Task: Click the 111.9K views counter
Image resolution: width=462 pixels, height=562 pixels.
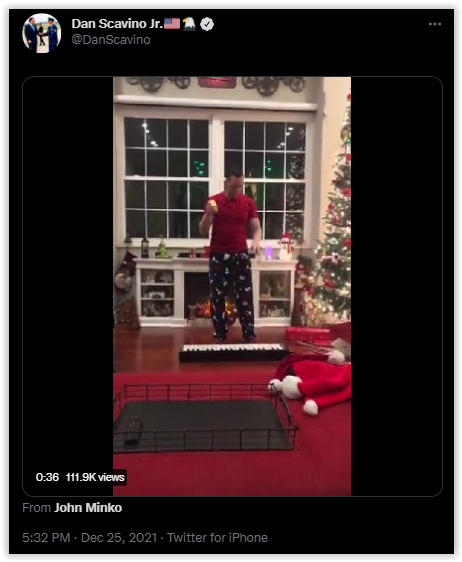Action: pos(95,477)
